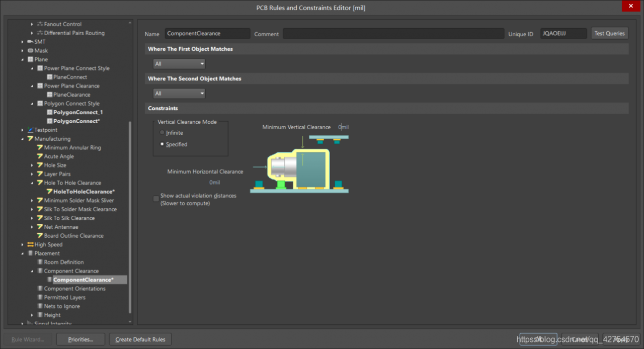
Task: Expand the Height tree node
Action: tap(32, 315)
